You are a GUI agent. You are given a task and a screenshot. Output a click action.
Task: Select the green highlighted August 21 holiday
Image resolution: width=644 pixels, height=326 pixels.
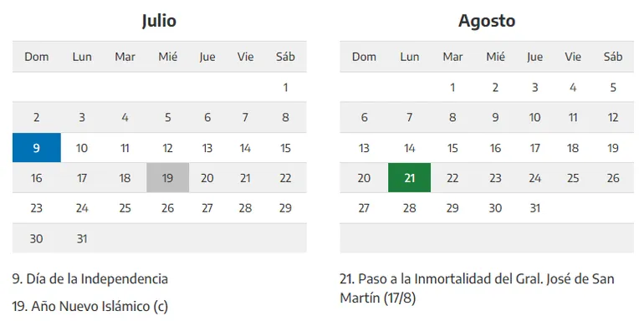pos(410,178)
